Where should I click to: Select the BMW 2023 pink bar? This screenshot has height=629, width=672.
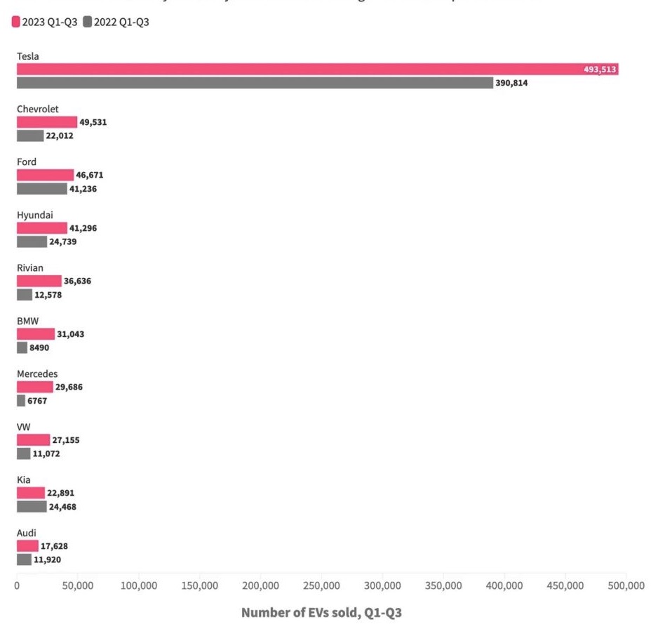click(x=35, y=334)
